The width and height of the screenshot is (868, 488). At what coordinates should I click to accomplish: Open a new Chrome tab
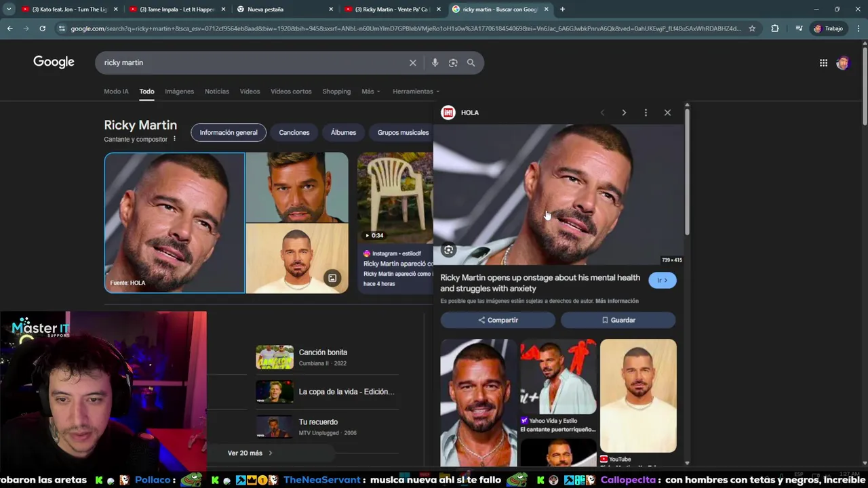click(562, 9)
